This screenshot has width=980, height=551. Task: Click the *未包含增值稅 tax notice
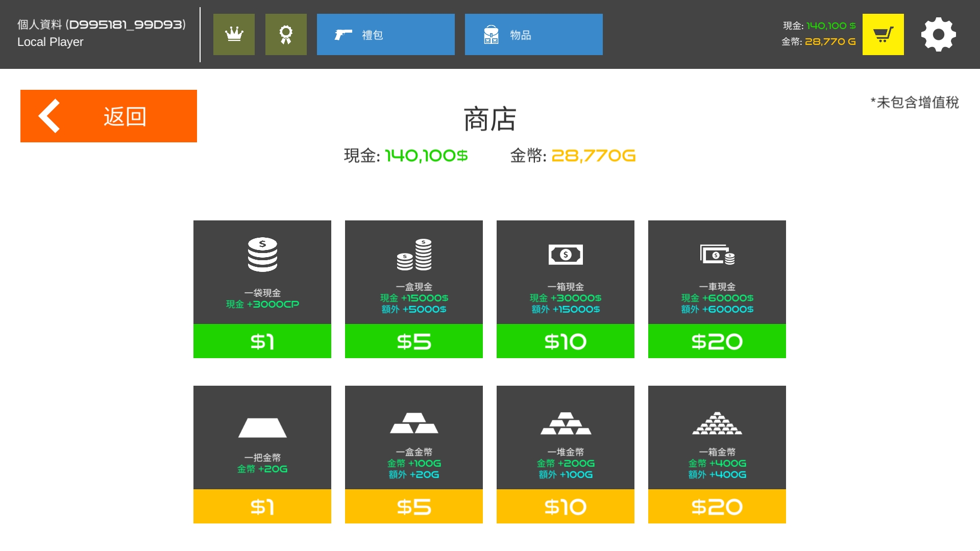915,102
